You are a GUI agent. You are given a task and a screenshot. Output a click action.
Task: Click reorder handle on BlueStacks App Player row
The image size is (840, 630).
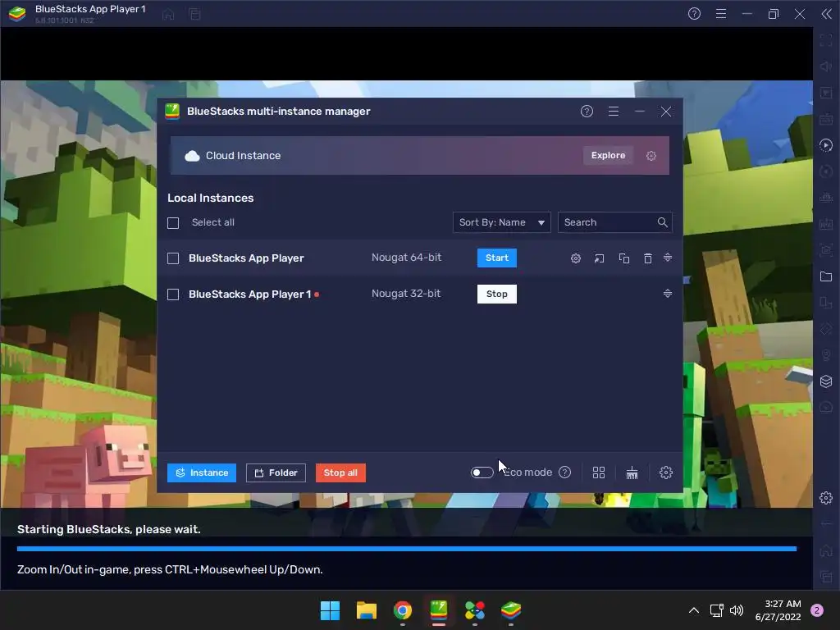pos(668,258)
